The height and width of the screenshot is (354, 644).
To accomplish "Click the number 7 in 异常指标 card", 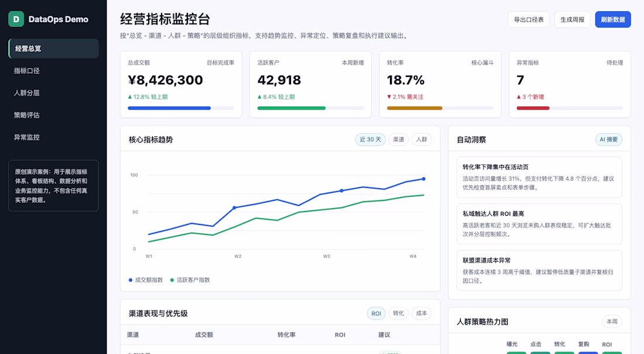I will [x=520, y=80].
